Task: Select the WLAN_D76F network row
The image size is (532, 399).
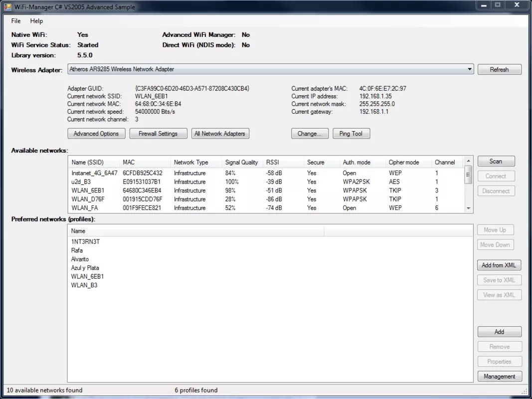Action: (266, 199)
